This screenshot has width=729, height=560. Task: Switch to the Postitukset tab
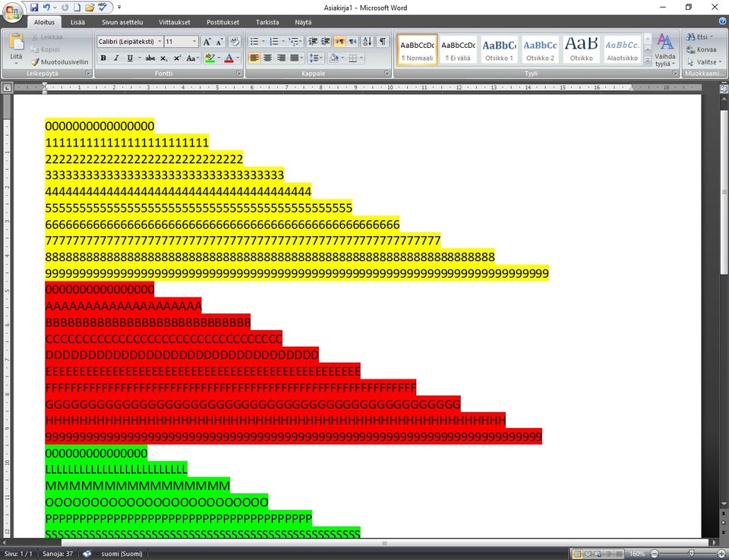pyautogui.click(x=222, y=22)
